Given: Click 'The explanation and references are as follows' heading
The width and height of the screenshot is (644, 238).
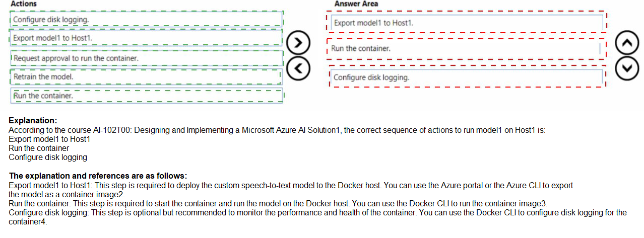Looking at the screenshot, I should [98, 176].
